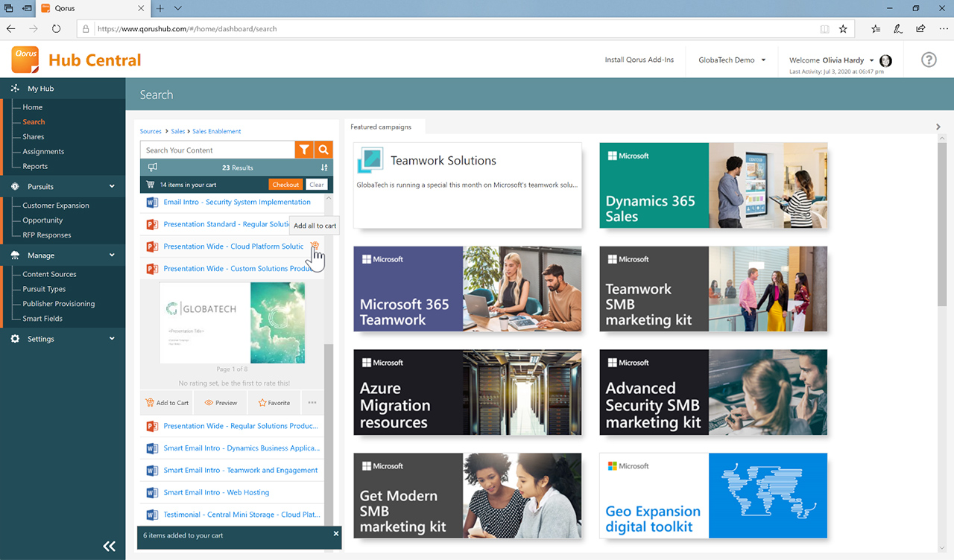The image size is (954, 560).
Task: Click the megaphone campaigns icon in the results bar
Action: point(153,168)
